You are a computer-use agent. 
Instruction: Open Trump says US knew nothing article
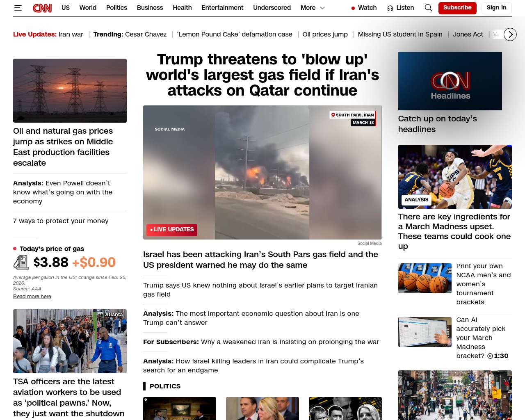tap(260, 290)
